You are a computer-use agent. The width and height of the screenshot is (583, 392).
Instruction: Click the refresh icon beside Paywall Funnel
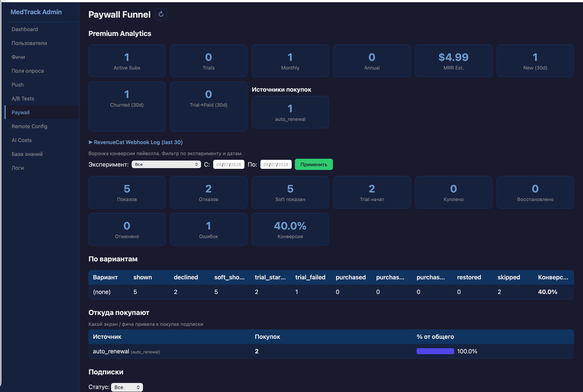click(x=161, y=14)
